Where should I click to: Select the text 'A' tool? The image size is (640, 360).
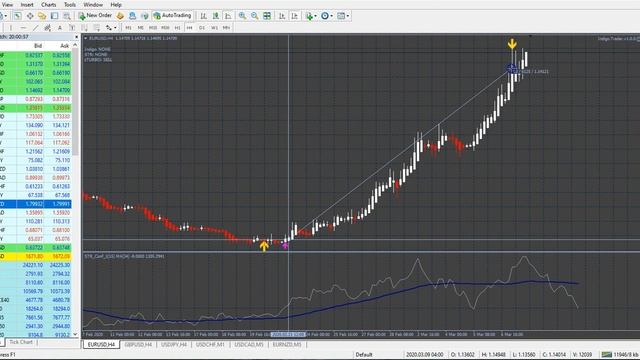[x=60, y=28]
